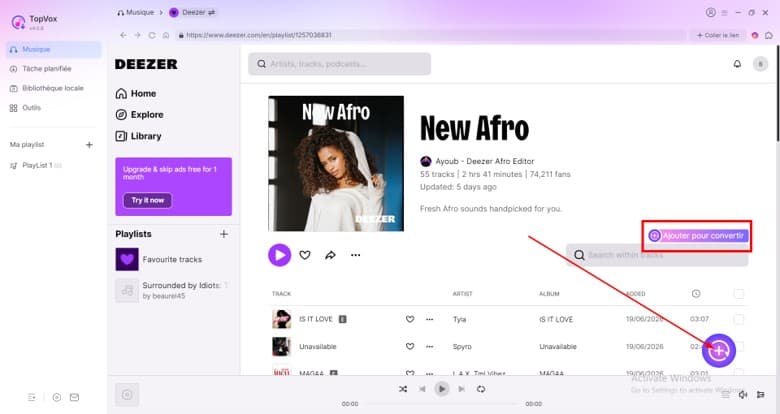Click the Coller le lien button
The image size is (780, 414).
(718, 35)
